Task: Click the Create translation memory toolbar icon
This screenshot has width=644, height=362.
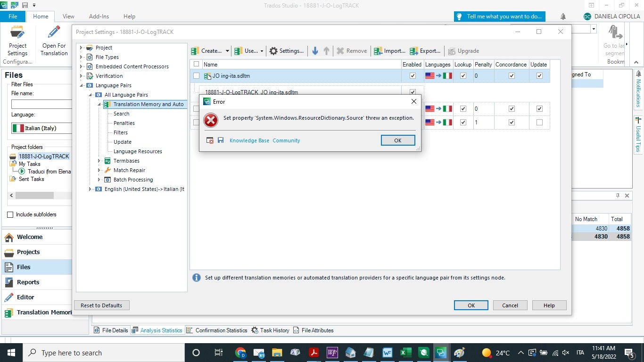Action: coord(195,51)
